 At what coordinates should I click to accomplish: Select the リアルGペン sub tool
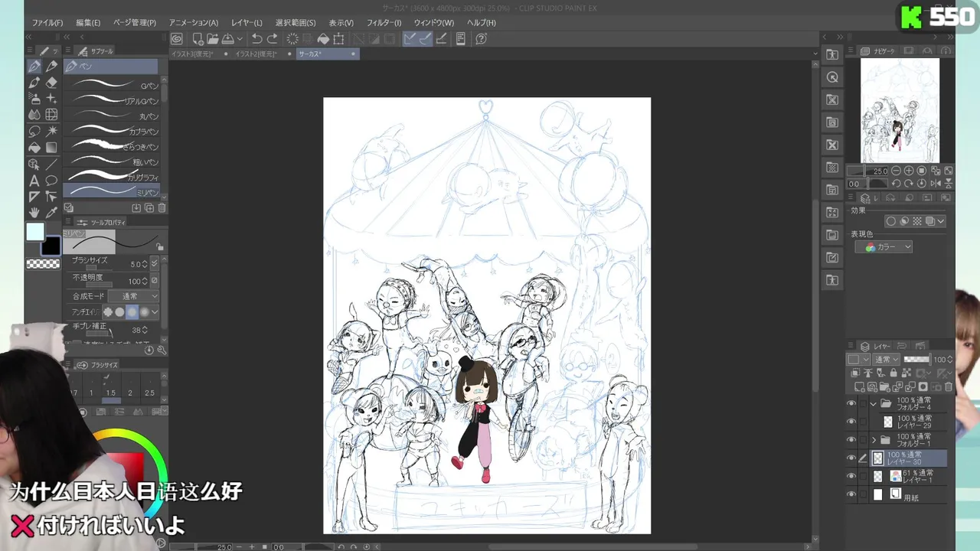click(x=112, y=100)
